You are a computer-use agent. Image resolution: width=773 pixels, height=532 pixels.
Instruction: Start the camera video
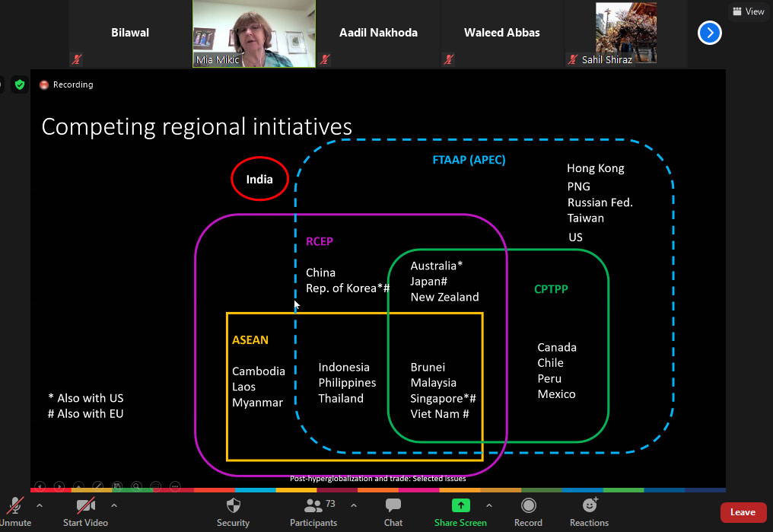[x=85, y=511]
